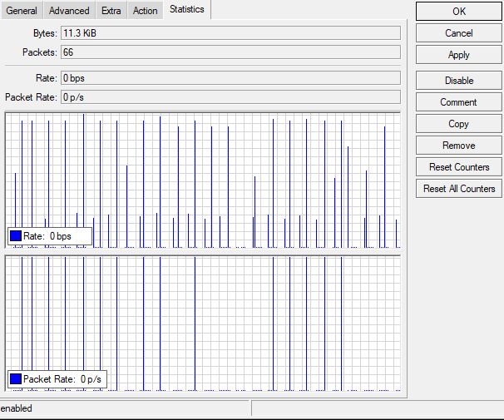
Task: Remove the rule
Action: [459, 146]
